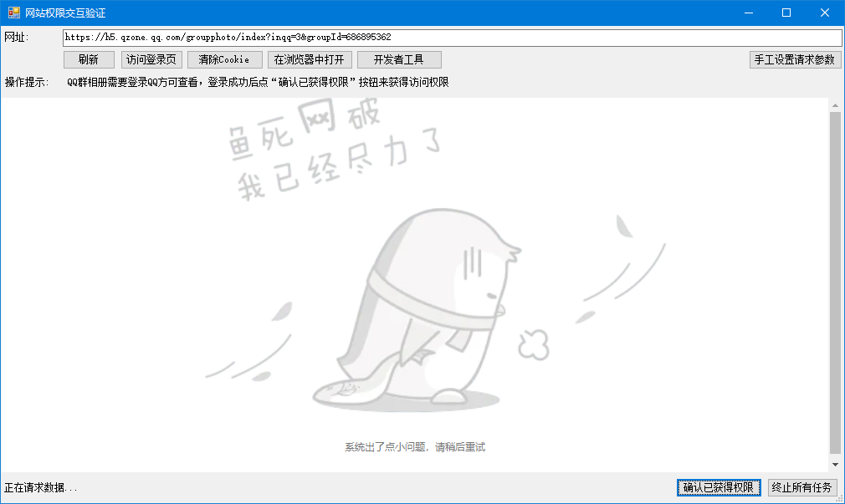This screenshot has width=845, height=504.
Task: Open 开发者工具 developer tools
Action: [399, 59]
